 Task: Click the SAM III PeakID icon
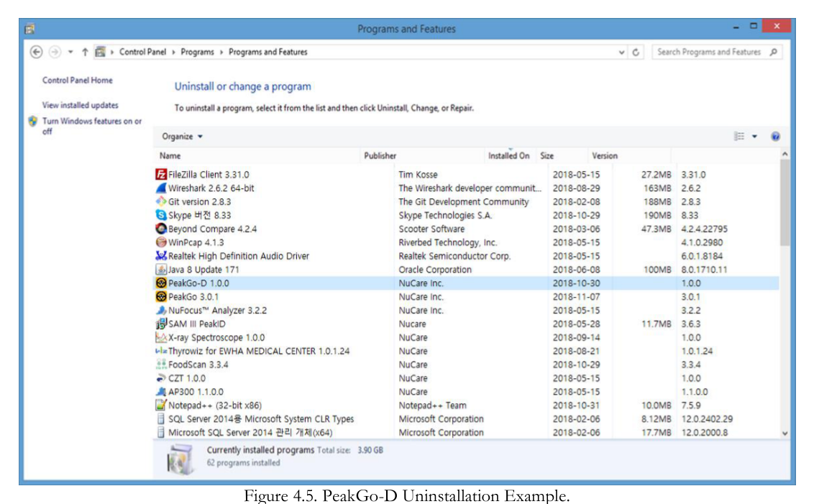[161, 324]
